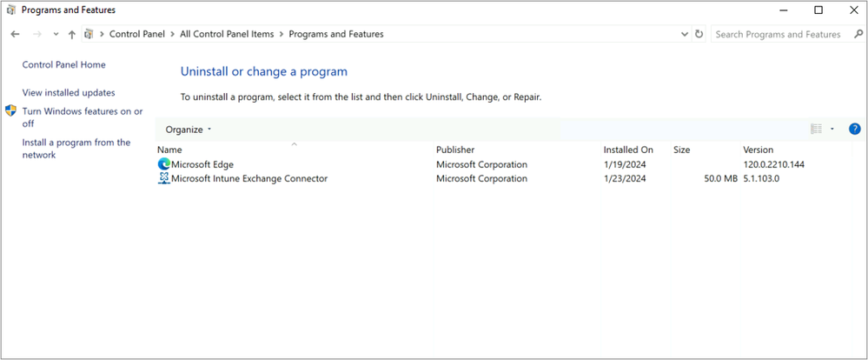This screenshot has width=868, height=360.
Task: Click the change view icon
Action: pos(817,129)
